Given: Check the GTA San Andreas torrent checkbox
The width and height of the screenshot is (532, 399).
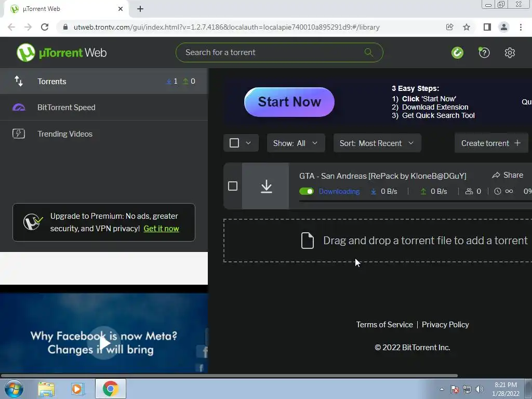Looking at the screenshot, I should tap(233, 186).
